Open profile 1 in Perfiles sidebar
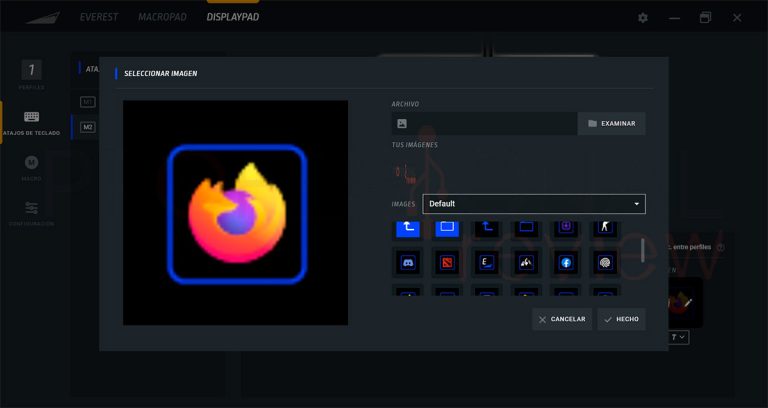 click(31, 74)
